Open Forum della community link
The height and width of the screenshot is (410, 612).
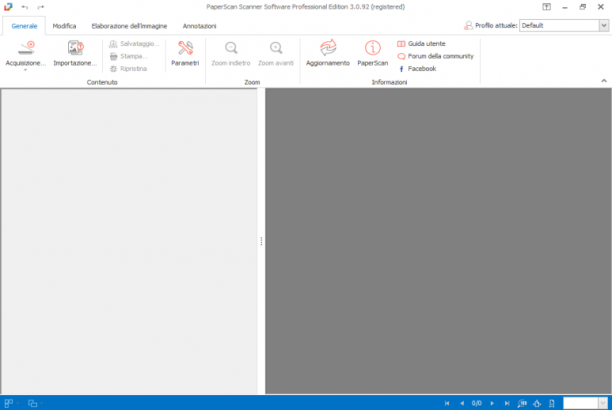(435, 56)
